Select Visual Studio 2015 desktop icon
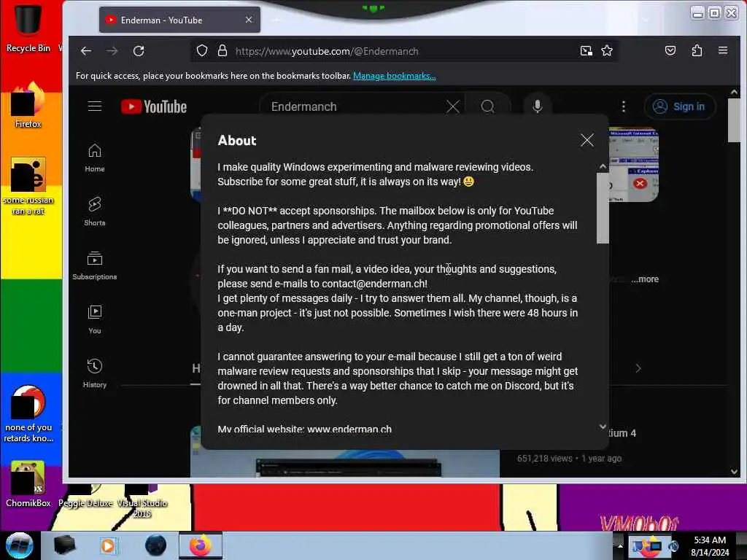Screen dimensions: 747x560 point(142,501)
